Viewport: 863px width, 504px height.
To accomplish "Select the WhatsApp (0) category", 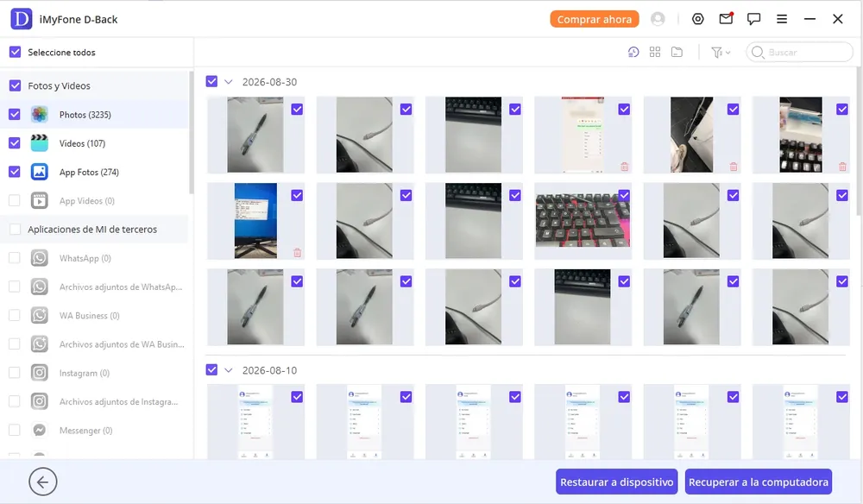I will click(94, 258).
